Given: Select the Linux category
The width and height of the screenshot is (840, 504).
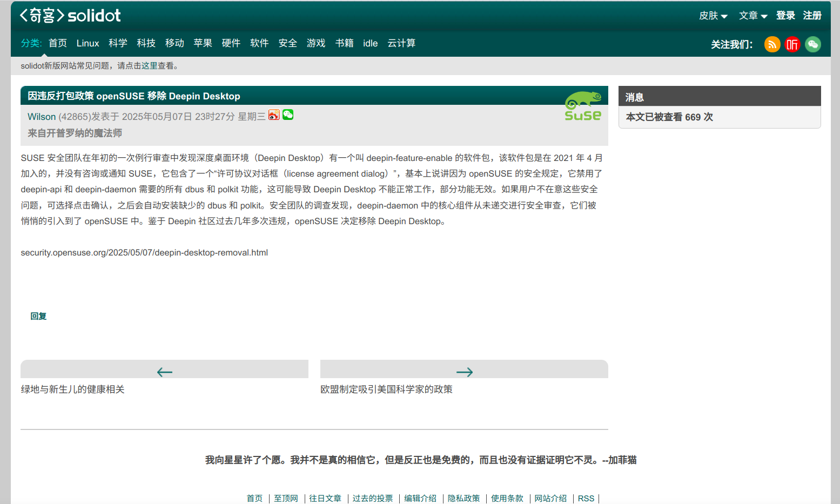Looking at the screenshot, I should 88,43.
